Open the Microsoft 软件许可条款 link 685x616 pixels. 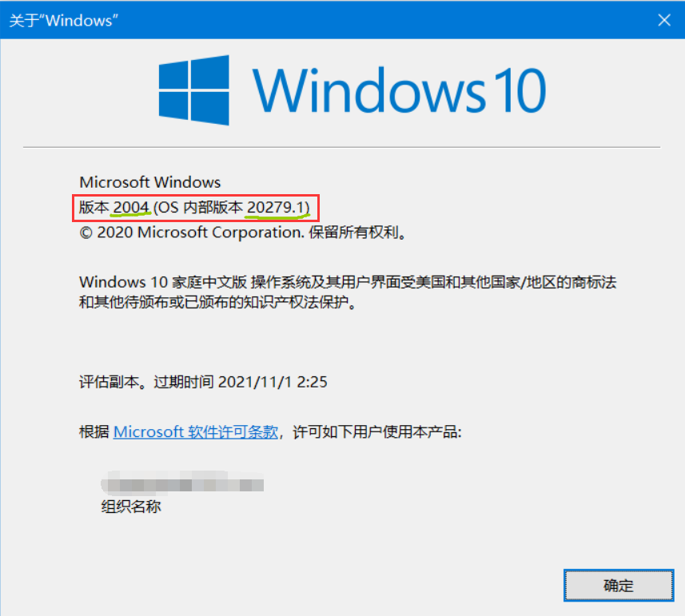tap(196, 431)
